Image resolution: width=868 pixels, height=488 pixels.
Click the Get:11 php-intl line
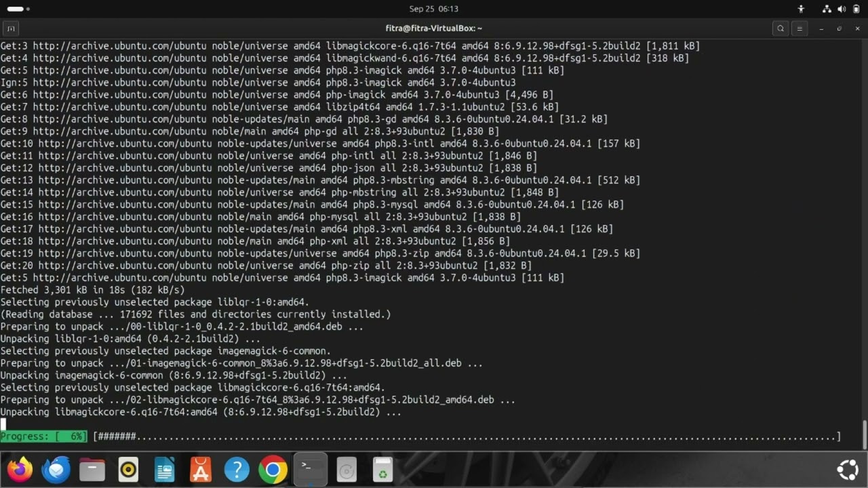[269, 156]
